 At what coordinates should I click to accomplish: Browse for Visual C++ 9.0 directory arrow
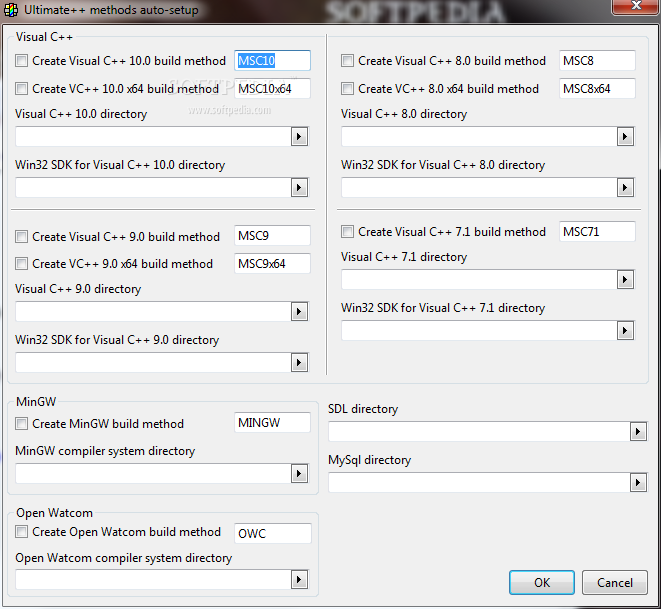[x=299, y=312]
